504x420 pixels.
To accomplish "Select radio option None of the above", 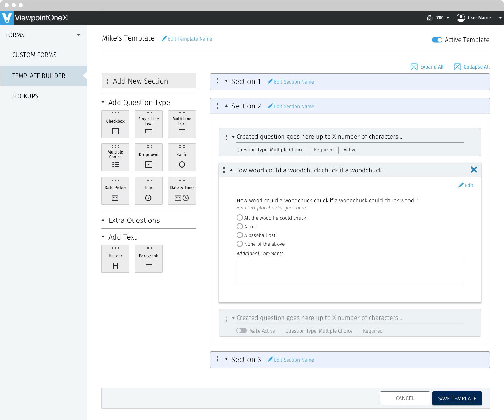I will [x=240, y=244].
